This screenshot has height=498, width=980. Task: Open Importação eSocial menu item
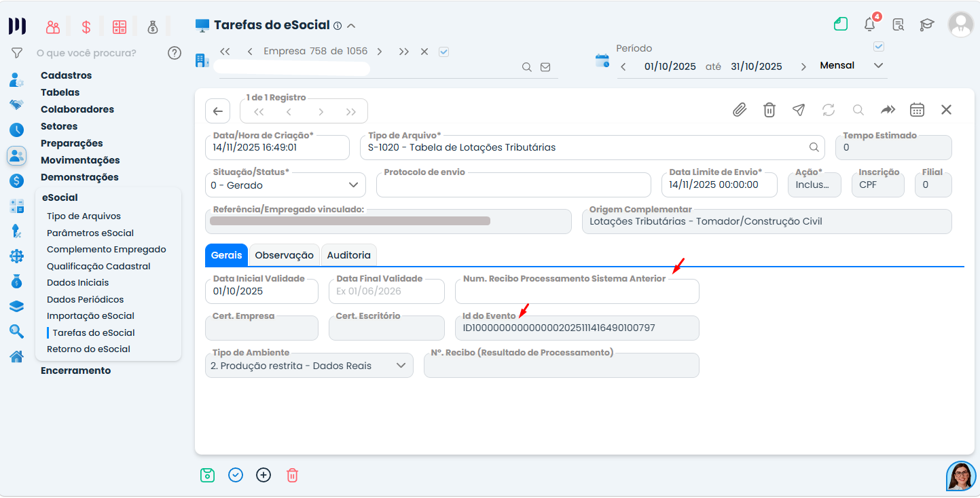90,315
